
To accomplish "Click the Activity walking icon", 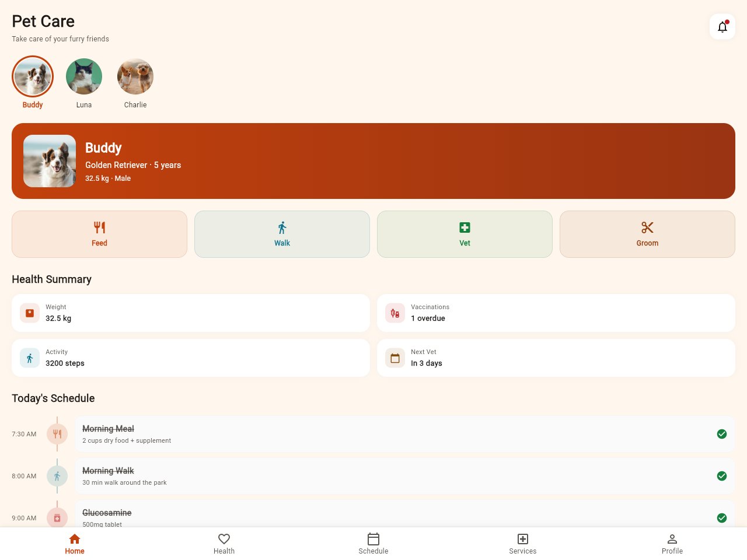I will point(30,358).
